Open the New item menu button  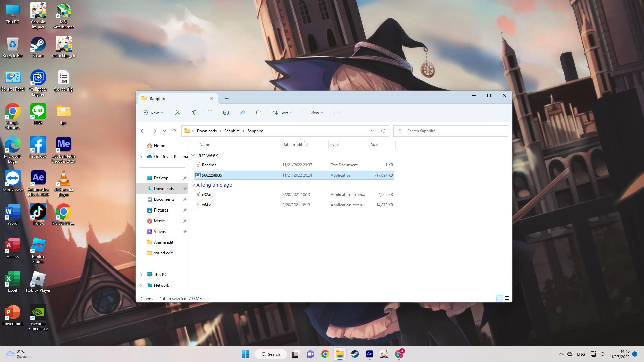[153, 113]
